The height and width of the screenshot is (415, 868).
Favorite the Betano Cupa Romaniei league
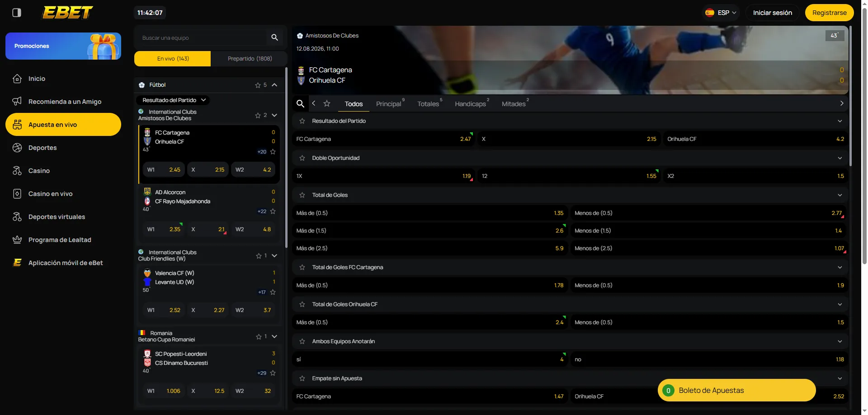(x=259, y=336)
